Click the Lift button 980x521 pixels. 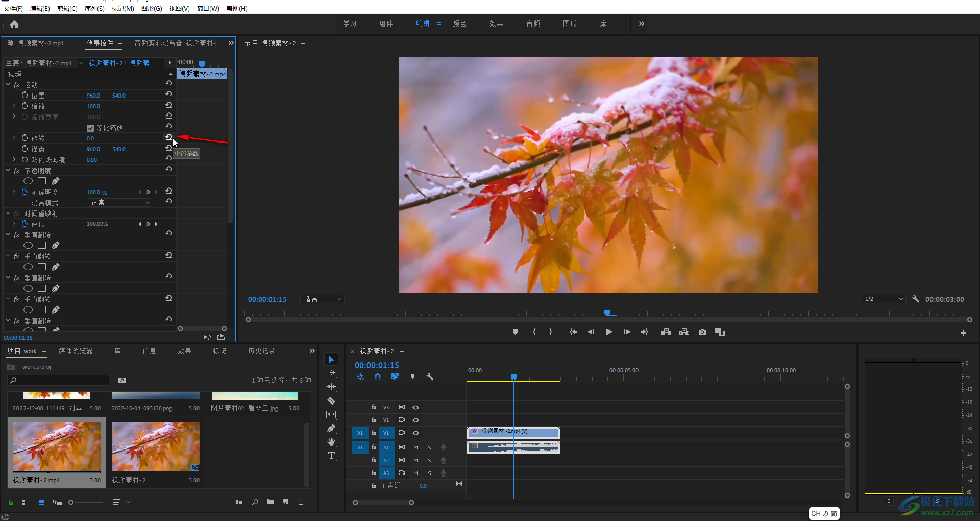(x=666, y=332)
